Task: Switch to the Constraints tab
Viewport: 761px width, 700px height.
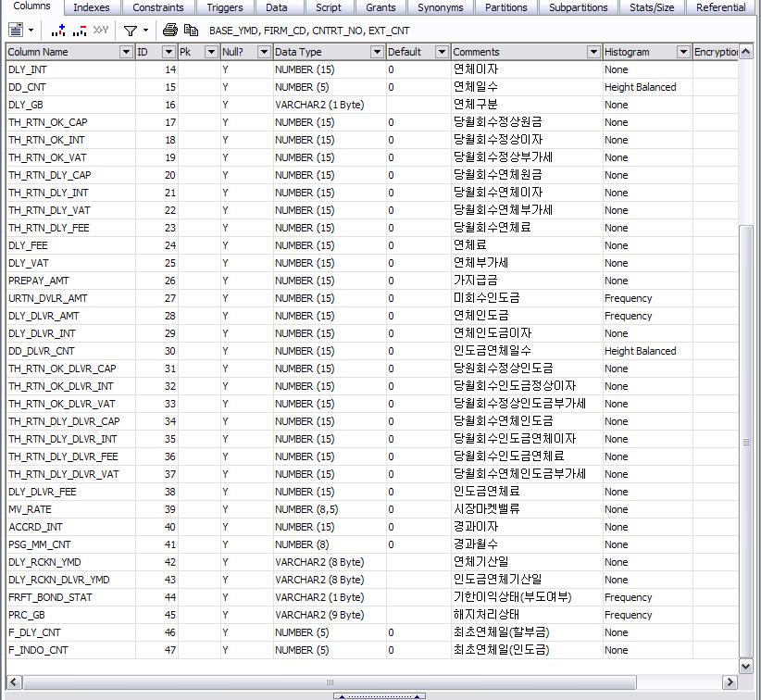Action: pos(158,7)
